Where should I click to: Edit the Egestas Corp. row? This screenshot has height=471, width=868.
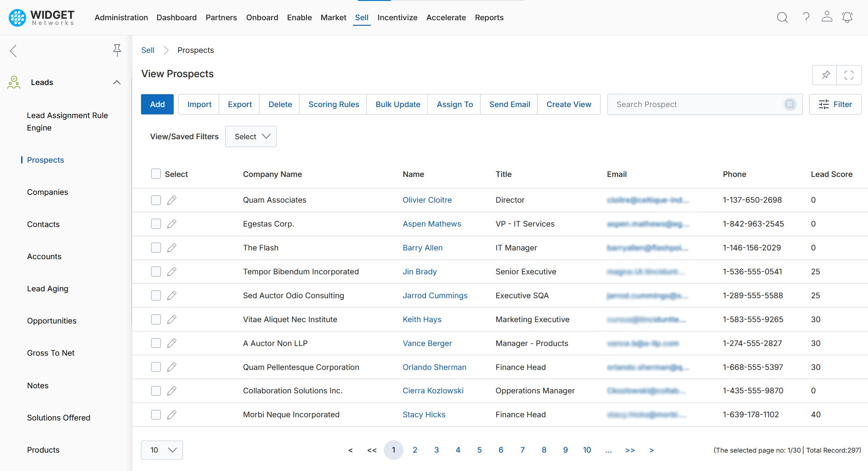click(172, 224)
